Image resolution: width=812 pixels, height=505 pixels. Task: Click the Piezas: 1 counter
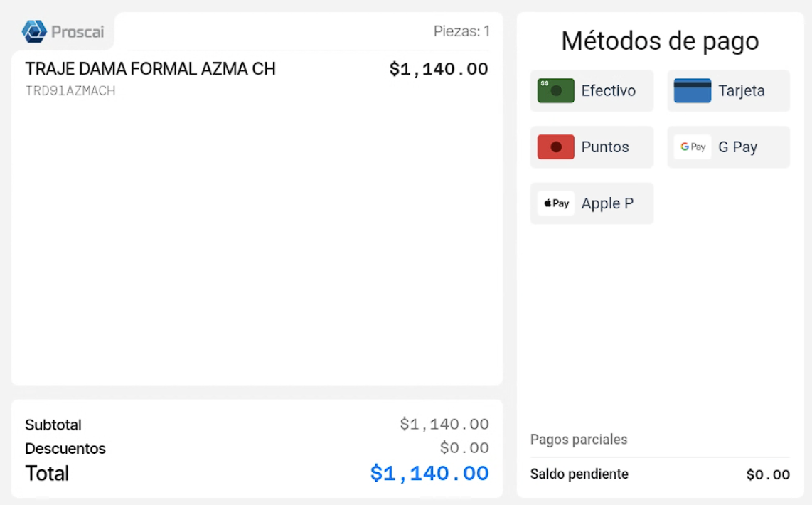coord(461,31)
